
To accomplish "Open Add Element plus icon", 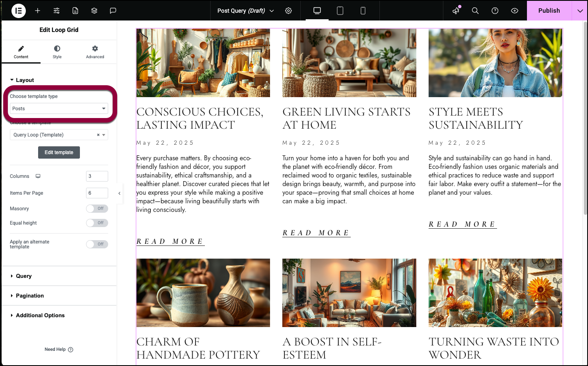I will click(38, 11).
